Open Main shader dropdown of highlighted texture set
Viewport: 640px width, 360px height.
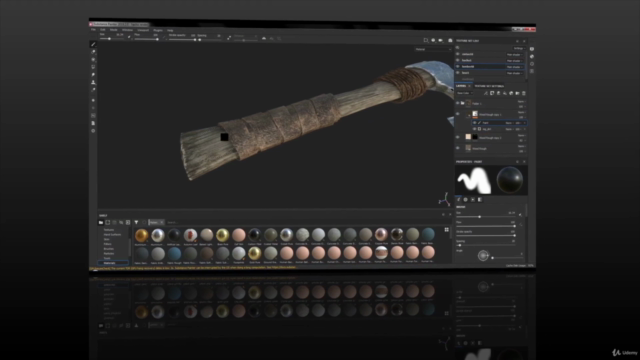(515, 67)
